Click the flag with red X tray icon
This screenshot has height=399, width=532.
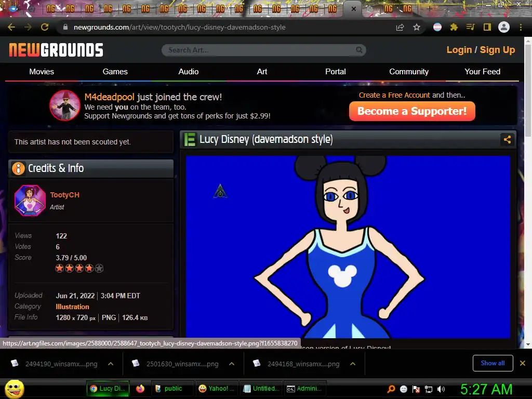416,389
